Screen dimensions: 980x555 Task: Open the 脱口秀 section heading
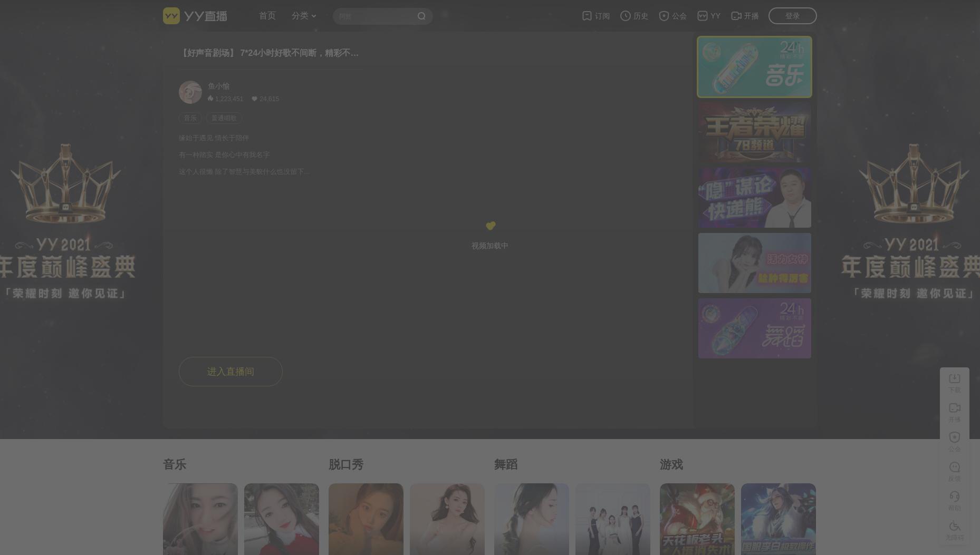click(346, 464)
